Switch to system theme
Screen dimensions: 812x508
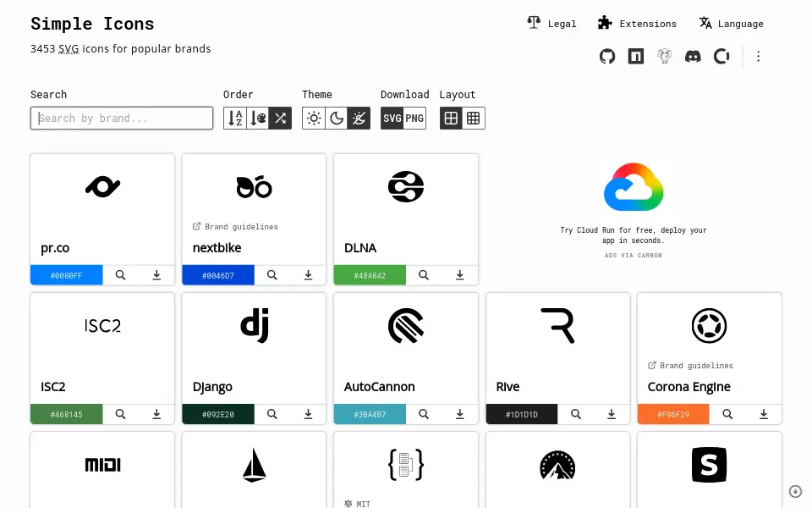point(359,119)
